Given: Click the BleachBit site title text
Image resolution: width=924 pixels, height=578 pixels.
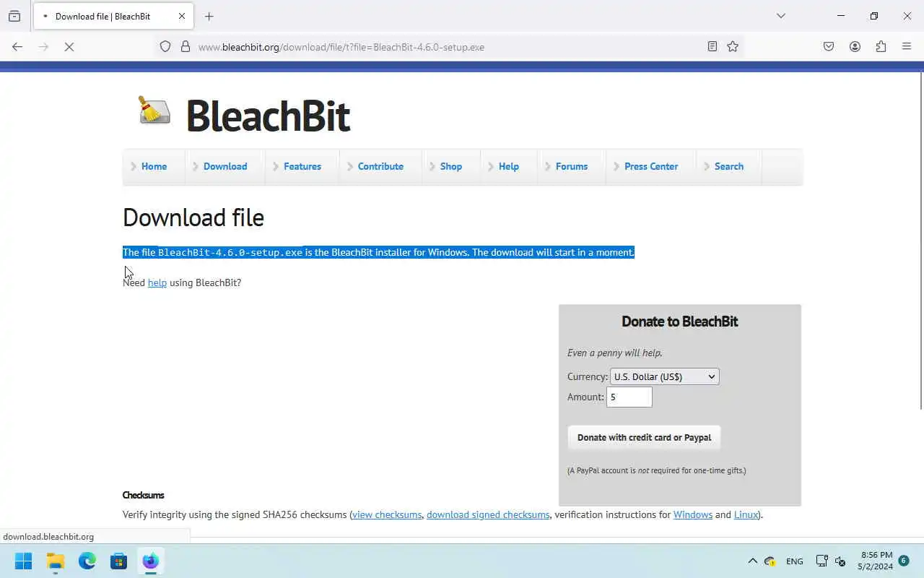Looking at the screenshot, I should point(268,116).
